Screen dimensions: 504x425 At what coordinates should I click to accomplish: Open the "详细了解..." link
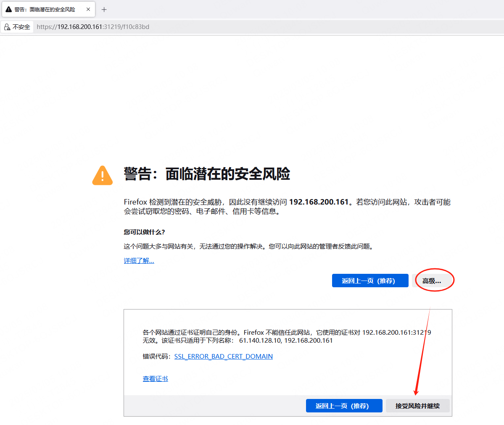click(x=139, y=260)
